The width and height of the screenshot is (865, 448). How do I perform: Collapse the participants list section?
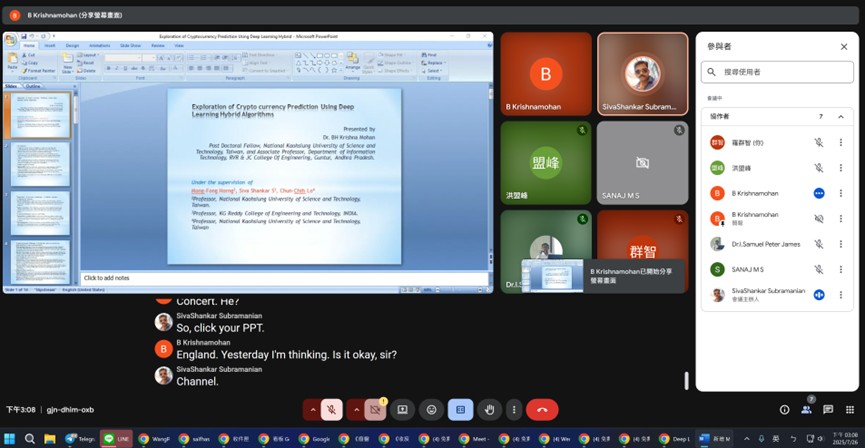tap(841, 116)
